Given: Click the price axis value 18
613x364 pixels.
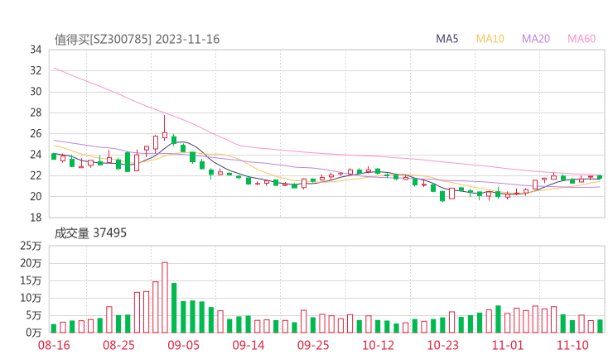Looking at the screenshot, I should tap(36, 218).
